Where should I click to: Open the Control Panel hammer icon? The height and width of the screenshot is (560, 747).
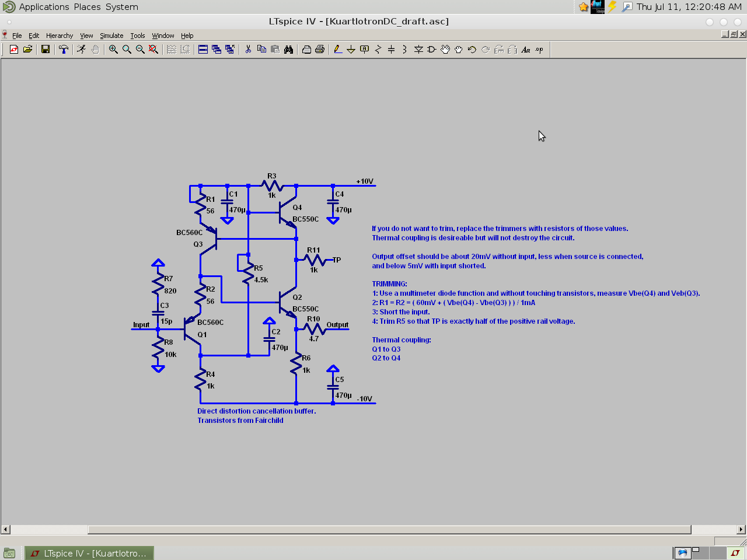pos(64,50)
